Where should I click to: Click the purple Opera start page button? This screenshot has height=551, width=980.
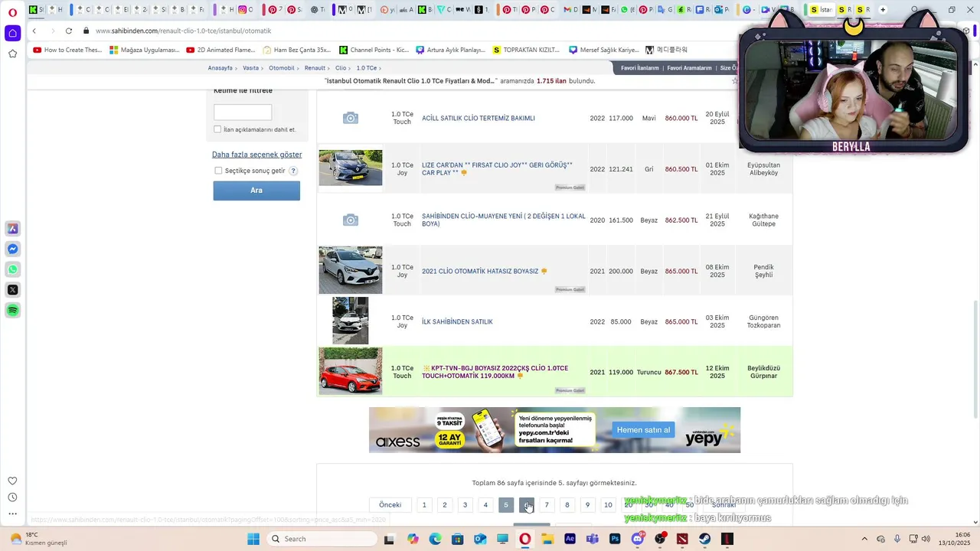[12, 33]
